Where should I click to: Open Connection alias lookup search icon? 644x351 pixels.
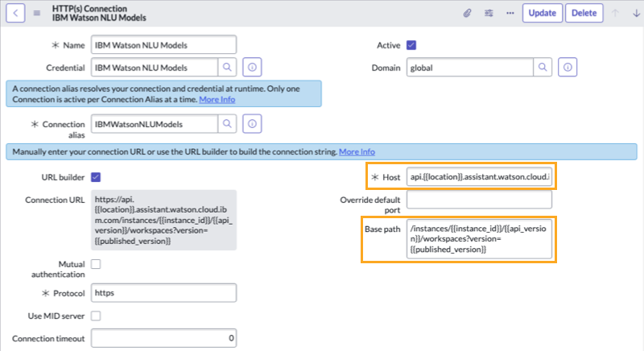pos(227,123)
